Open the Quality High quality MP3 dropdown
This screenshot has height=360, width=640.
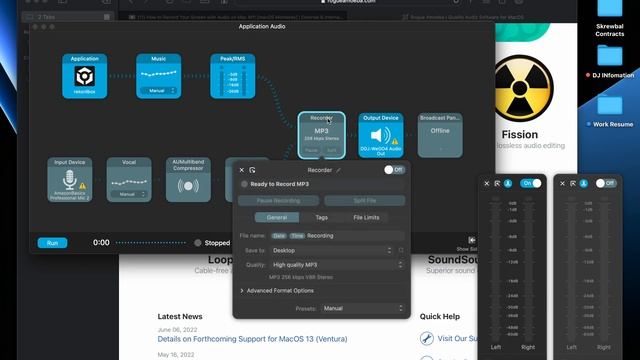pyautogui.click(x=337, y=265)
